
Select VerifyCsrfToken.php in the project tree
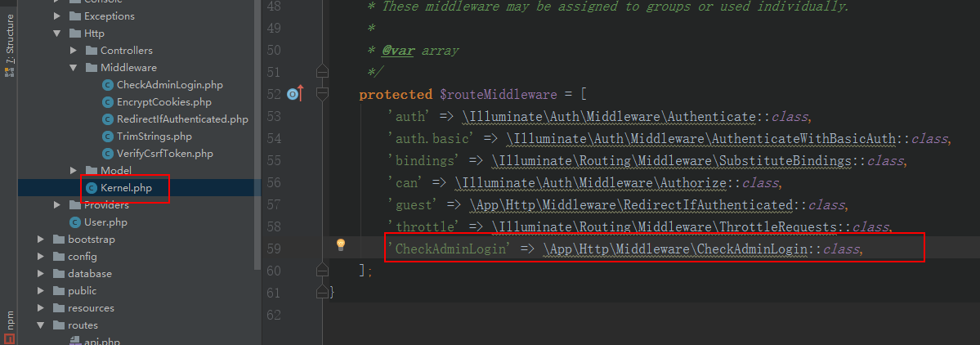click(x=164, y=154)
